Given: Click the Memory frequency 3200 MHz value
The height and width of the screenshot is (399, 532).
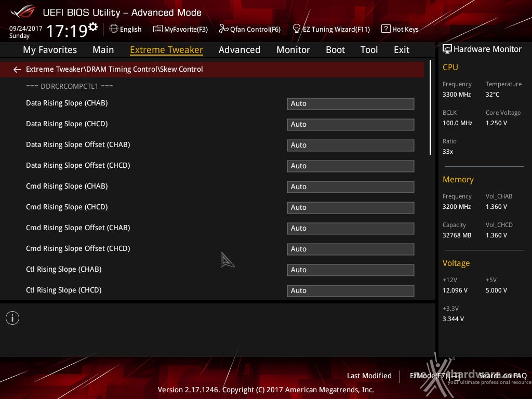Looking at the screenshot, I should 457,207.
